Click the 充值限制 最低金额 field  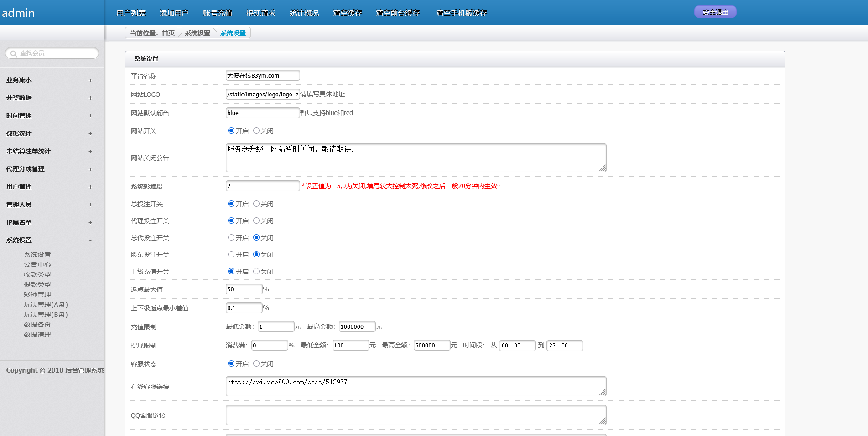(x=276, y=326)
